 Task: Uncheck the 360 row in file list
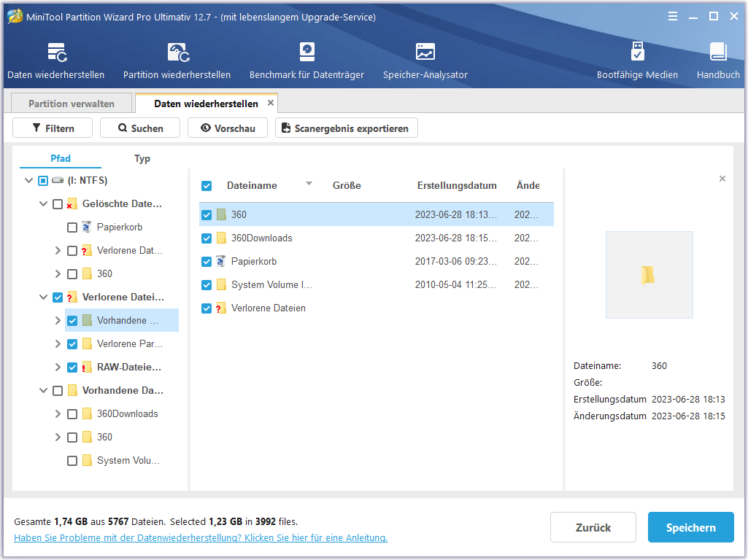coord(207,215)
